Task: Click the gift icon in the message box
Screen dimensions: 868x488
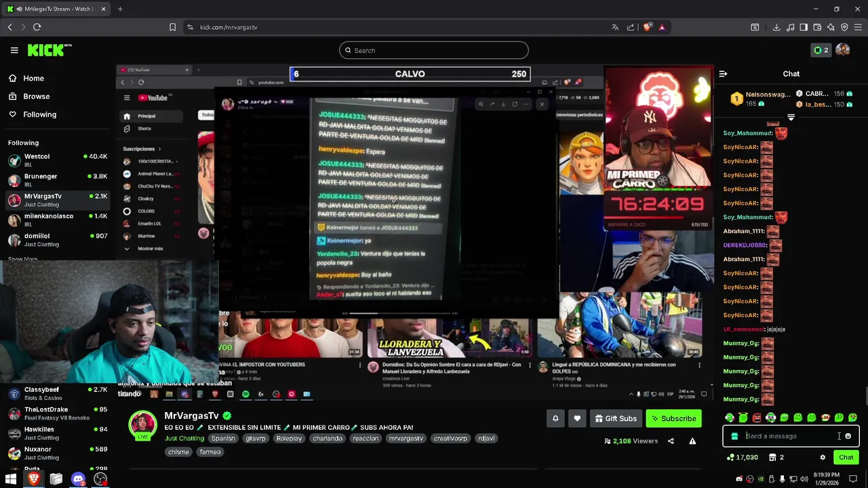Action: pos(734,436)
